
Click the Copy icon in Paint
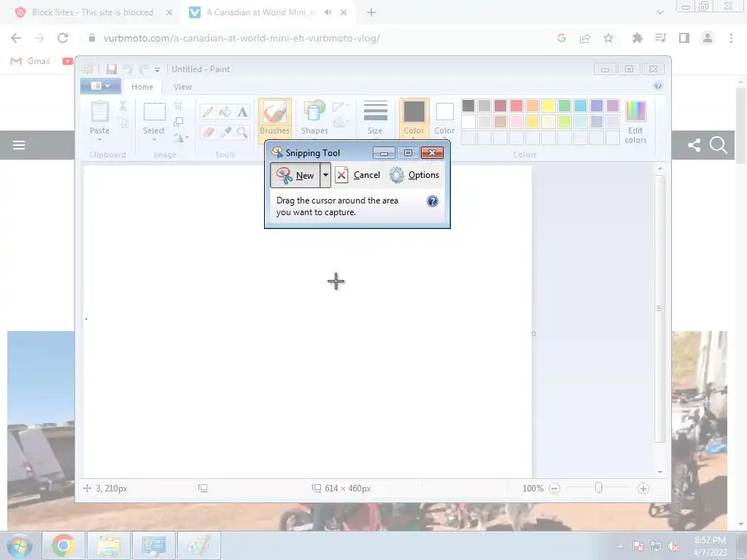click(x=123, y=122)
